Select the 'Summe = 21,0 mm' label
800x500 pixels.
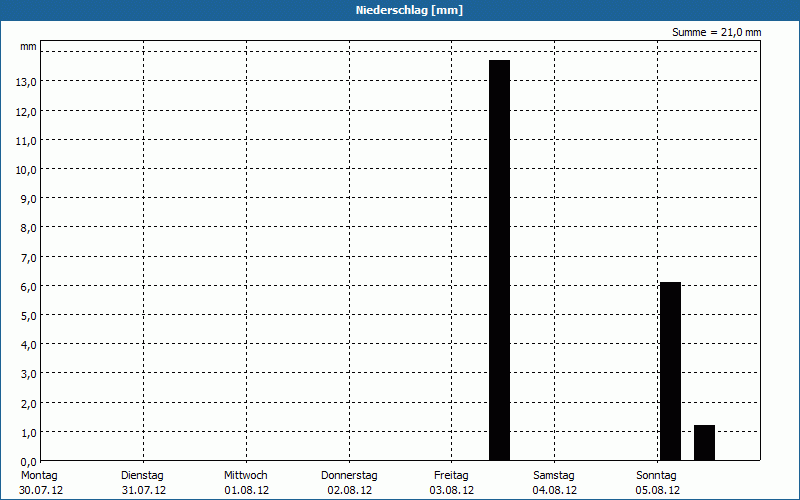(x=716, y=33)
